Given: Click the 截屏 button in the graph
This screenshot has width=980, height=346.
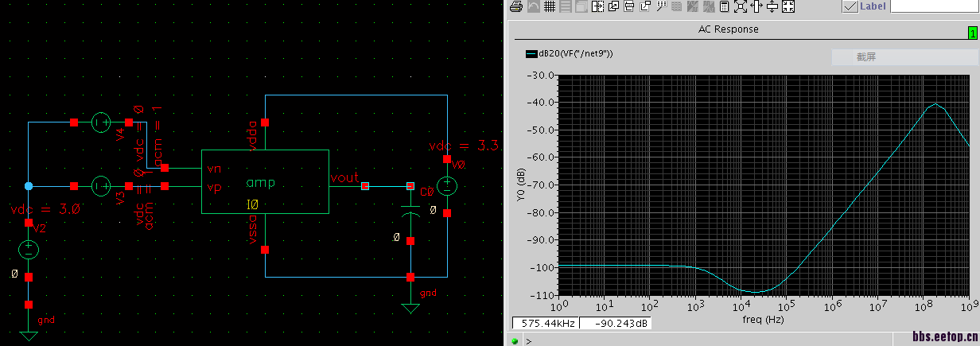Looking at the screenshot, I should pos(865,57).
